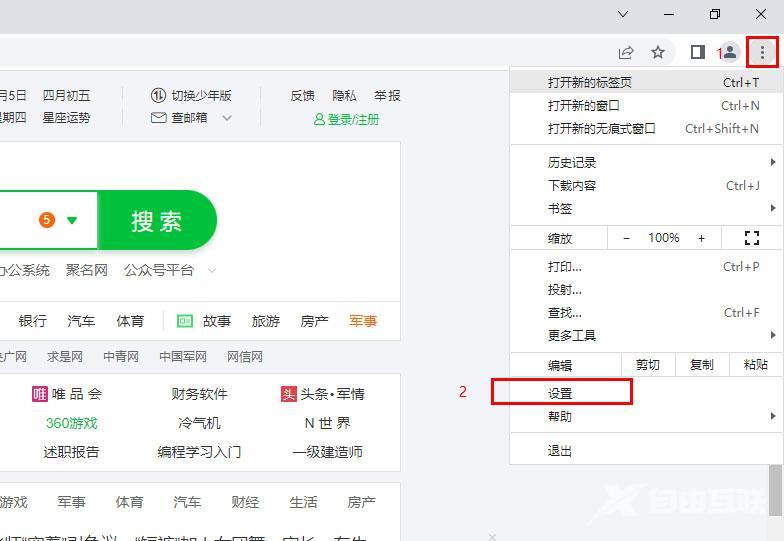Choose 查找... in the menu
Image resolution: width=784 pixels, height=541 pixels.
coord(645,312)
